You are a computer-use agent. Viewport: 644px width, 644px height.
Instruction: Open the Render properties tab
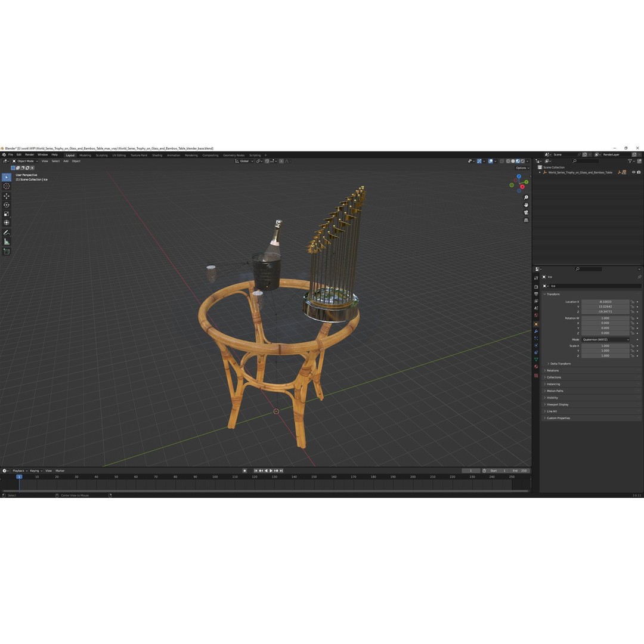coord(536,287)
